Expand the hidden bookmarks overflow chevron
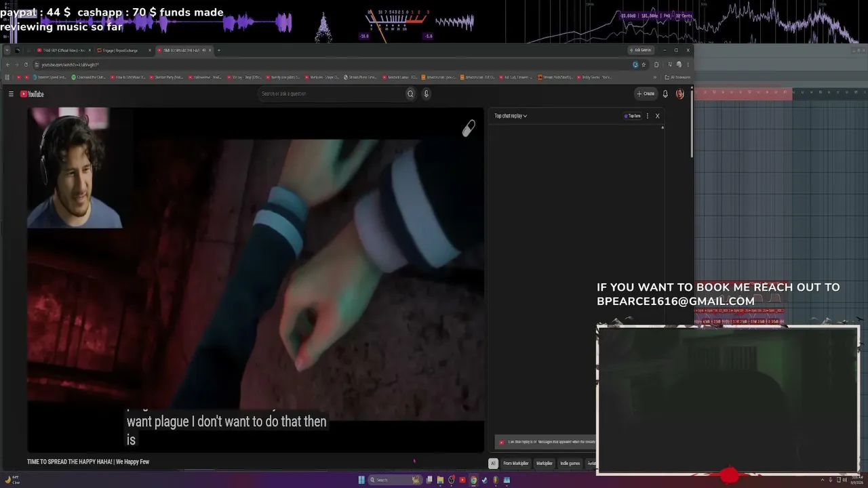Screen dimensions: 868x488 655,77
